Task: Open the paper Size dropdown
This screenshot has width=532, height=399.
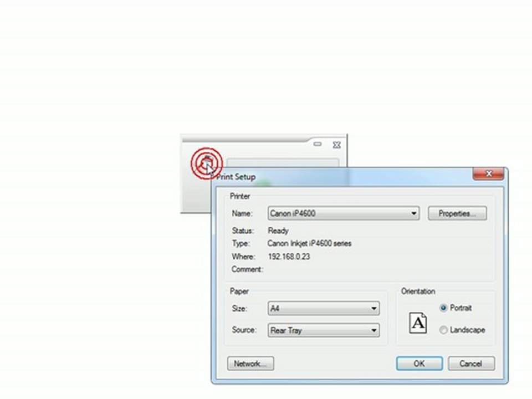Action: [x=323, y=309]
